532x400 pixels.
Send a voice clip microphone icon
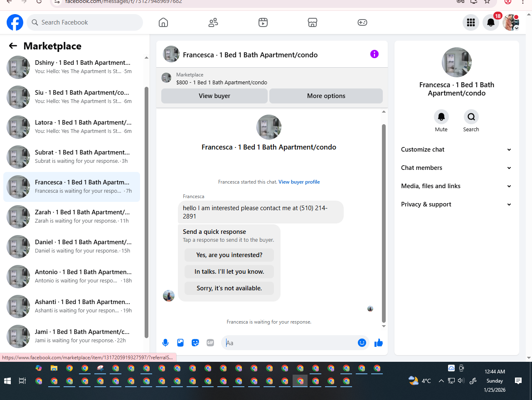(165, 343)
